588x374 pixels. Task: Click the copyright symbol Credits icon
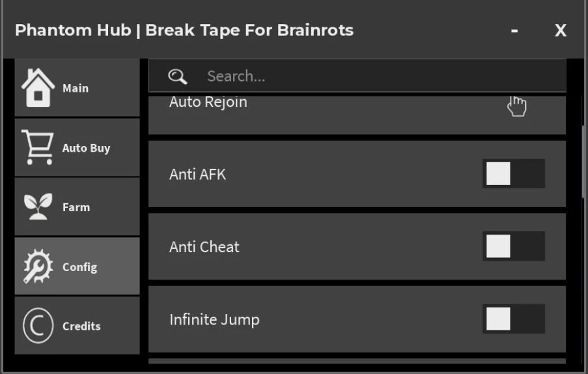(x=38, y=326)
